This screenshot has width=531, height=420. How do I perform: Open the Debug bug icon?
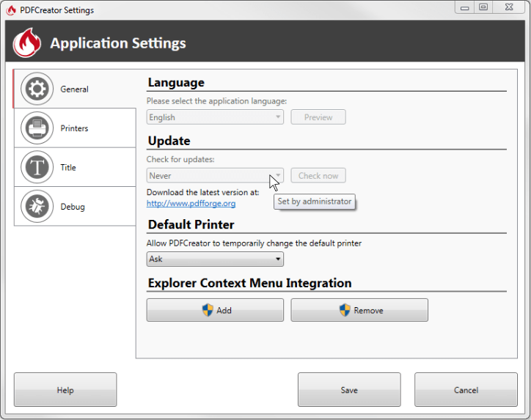click(x=37, y=206)
